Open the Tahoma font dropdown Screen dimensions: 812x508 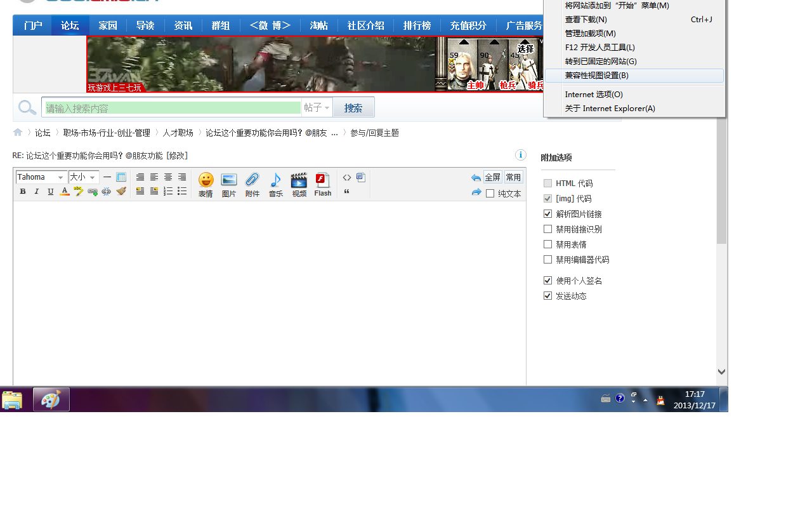pos(41,177)
